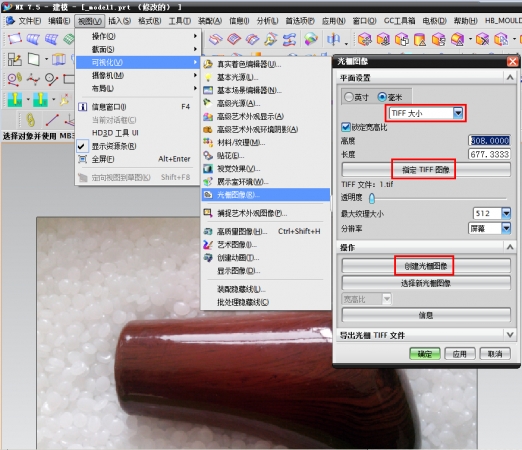Viewport: 522px width, 450px height.
Task: Select 显示图像 menu entry
Action: pos(266,271)
